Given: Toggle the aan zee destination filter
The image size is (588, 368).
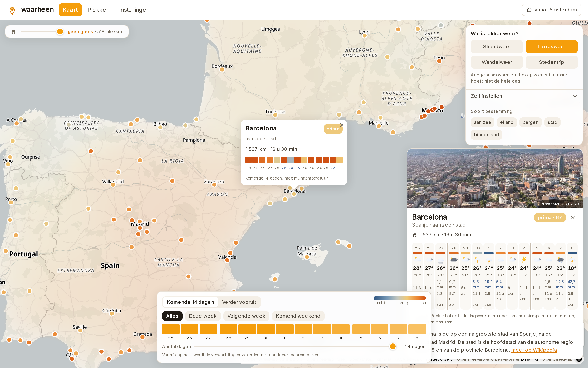Looking at the screenshot, I should pos(482,122).
